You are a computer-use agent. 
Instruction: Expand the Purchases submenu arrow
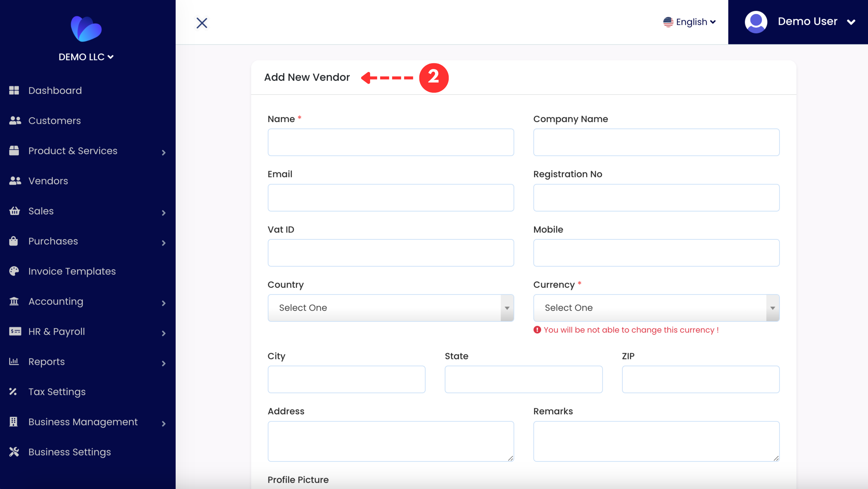click(164, 243)
